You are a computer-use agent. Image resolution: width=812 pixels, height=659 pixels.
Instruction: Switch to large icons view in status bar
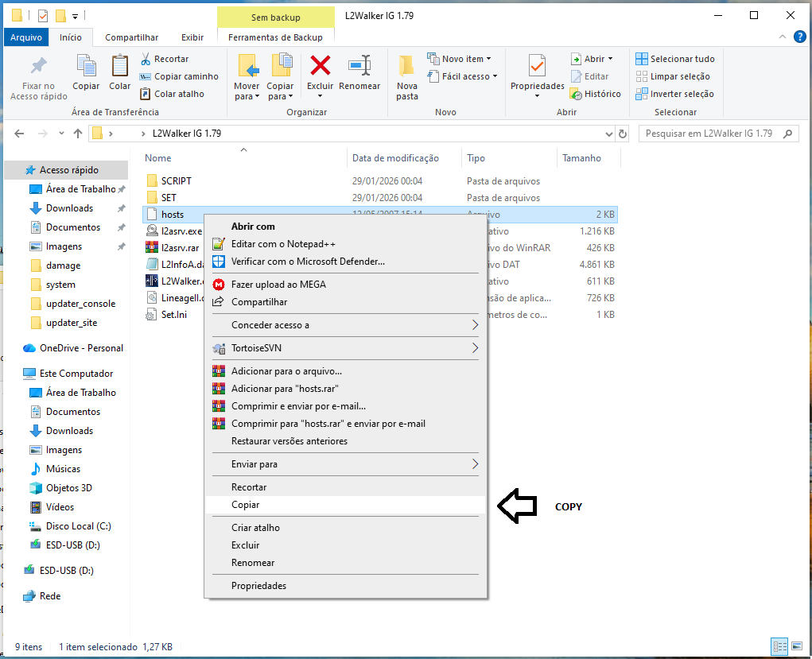pyautogui.click(x=797, y=646)
